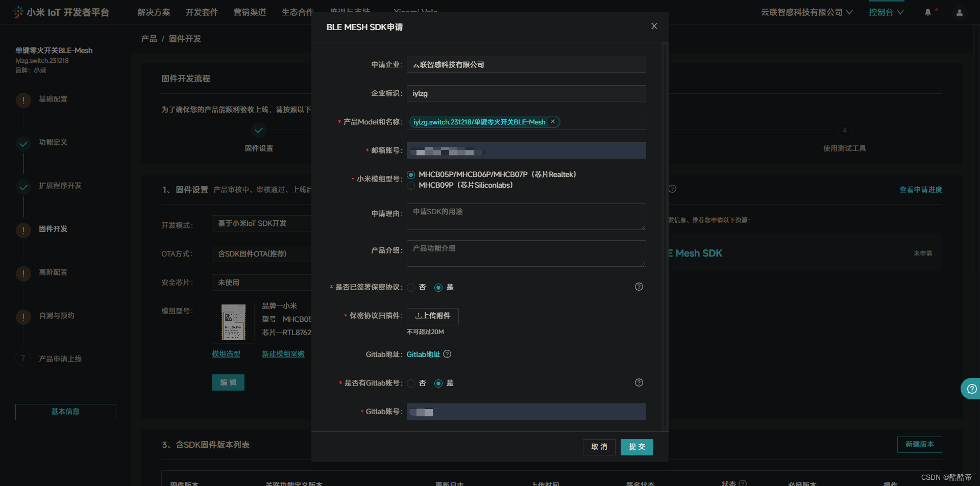Open the user avatar menu
This screenshot has height=486, width=980.
coord(959,13)
